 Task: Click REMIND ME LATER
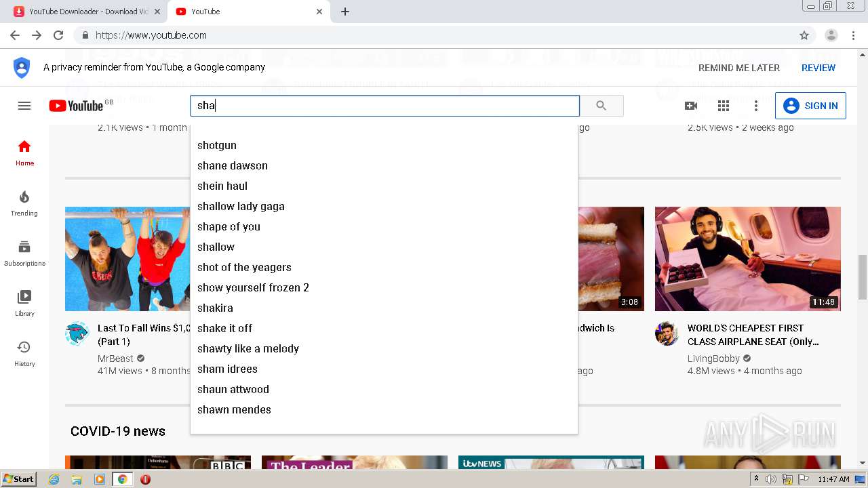739,68
